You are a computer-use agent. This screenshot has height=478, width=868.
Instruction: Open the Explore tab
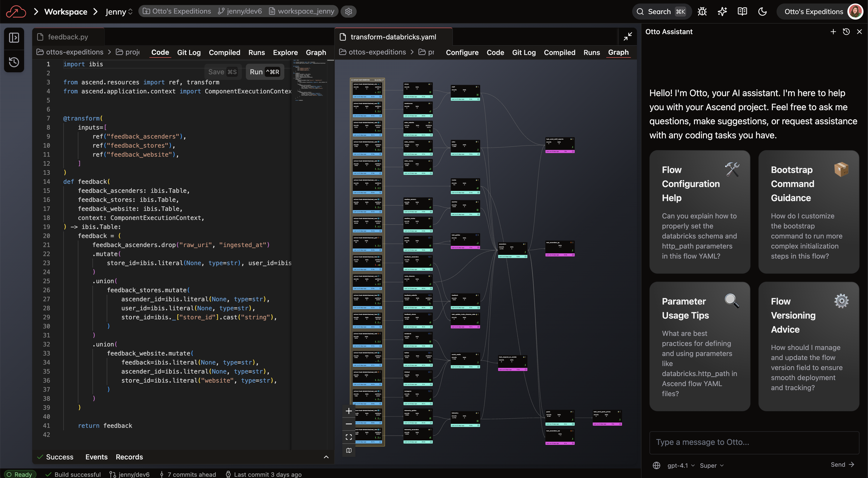pyautogui.click(x=285, y=52)
